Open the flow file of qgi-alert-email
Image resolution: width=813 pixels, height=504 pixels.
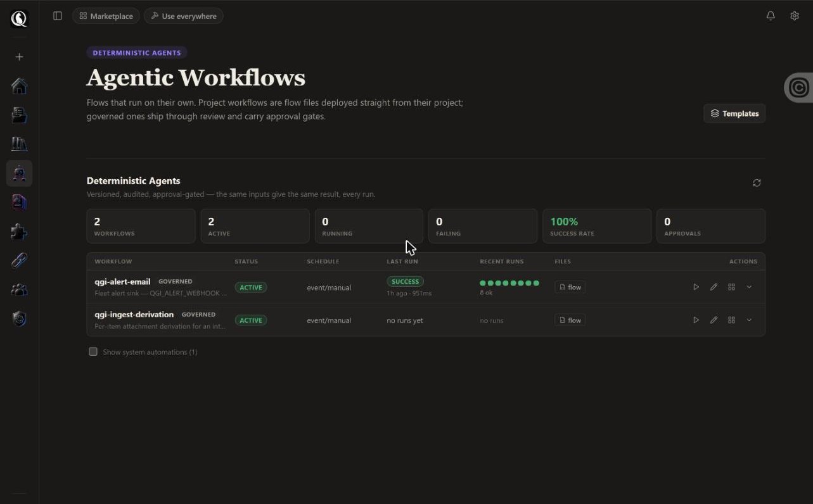(x=570, y=287)
